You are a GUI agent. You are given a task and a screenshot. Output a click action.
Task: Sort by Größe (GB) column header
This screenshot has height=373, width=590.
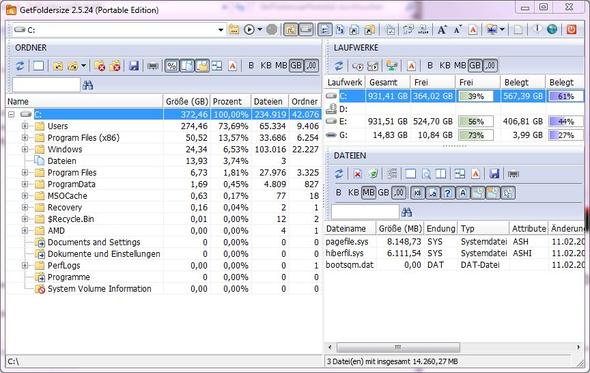tap(187, 101)
